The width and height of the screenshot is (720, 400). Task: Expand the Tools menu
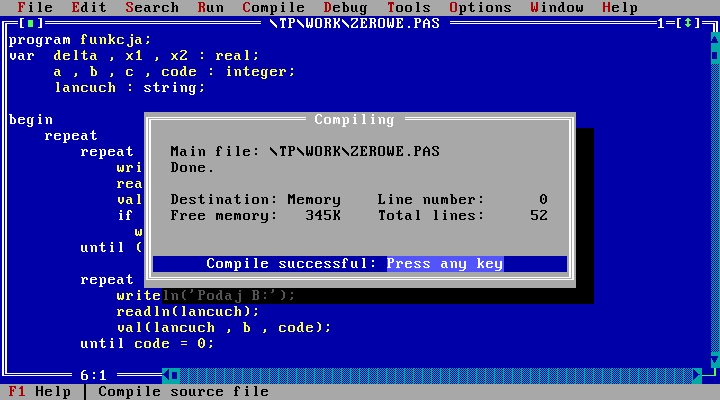pos(408,7)
